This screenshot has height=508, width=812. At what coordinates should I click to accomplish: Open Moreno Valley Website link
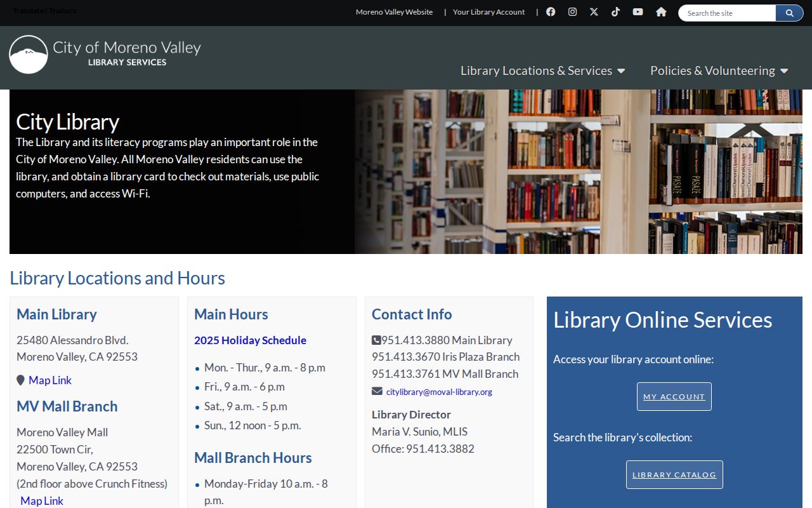pyautogui.click(x=394, y=12)
